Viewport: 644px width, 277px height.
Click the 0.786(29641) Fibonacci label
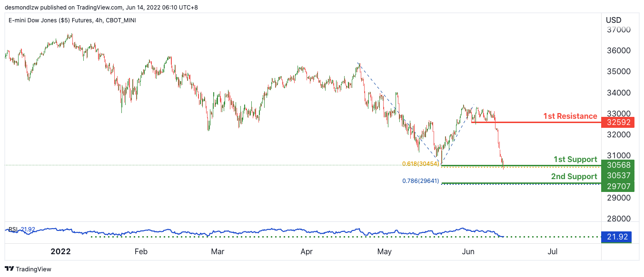[420, 181]
